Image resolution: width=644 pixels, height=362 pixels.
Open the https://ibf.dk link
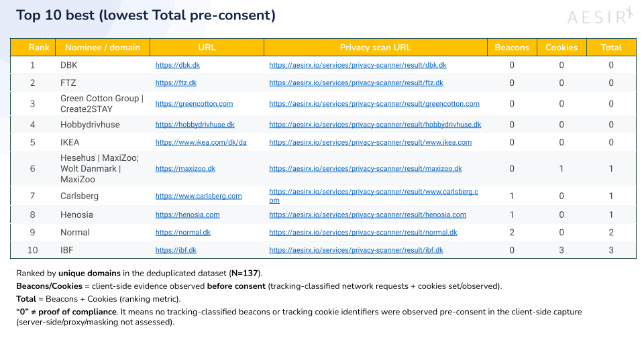point(176,250)
